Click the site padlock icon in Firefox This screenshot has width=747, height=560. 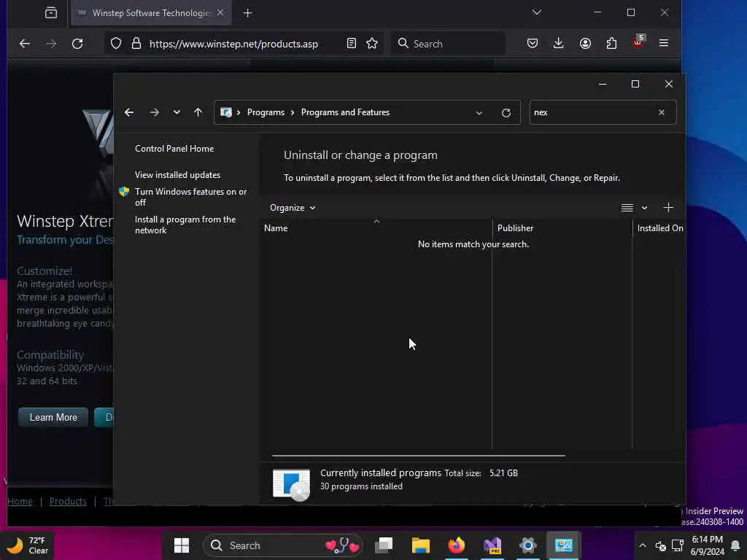[136, 44]
